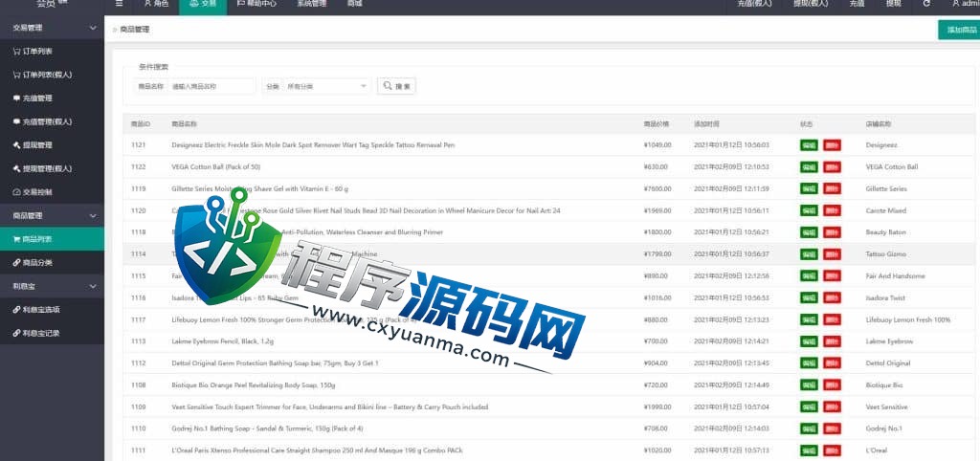The height and width of the screenshot is (461, 980).
Task: Click the 添加时间 column header
Action: click(707, 124)
